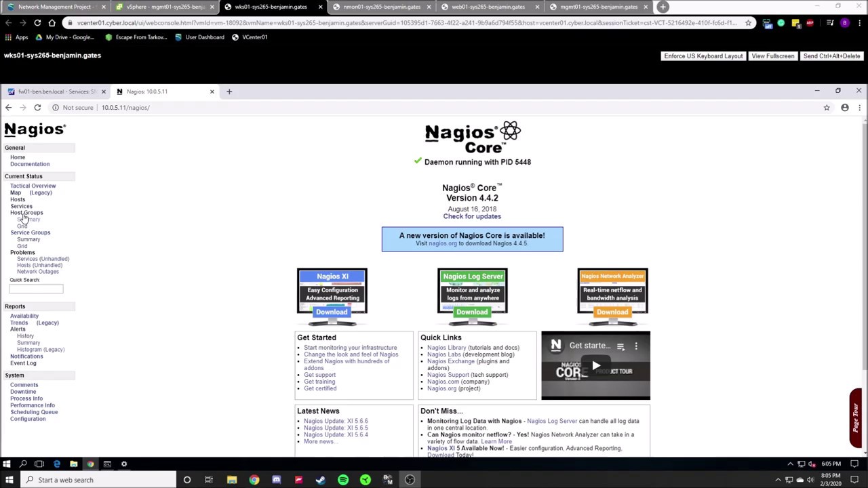Open Services (Unhandled) problems

coord(43,259)
